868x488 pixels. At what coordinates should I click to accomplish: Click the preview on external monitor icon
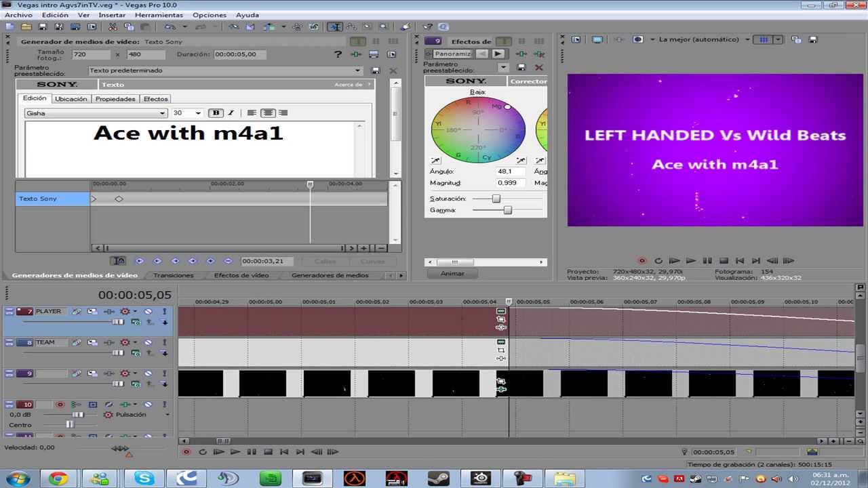[x=597, y=39]
